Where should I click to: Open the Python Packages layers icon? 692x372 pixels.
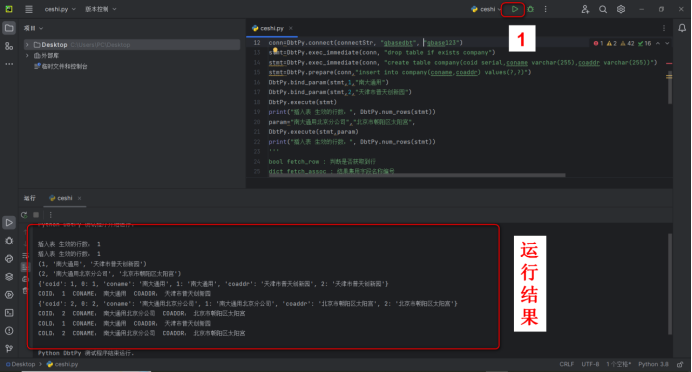point(9,277)
